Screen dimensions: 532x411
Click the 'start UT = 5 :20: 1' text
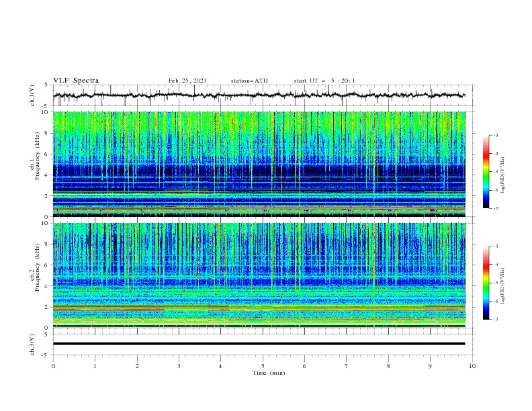(x=324, y=81)
